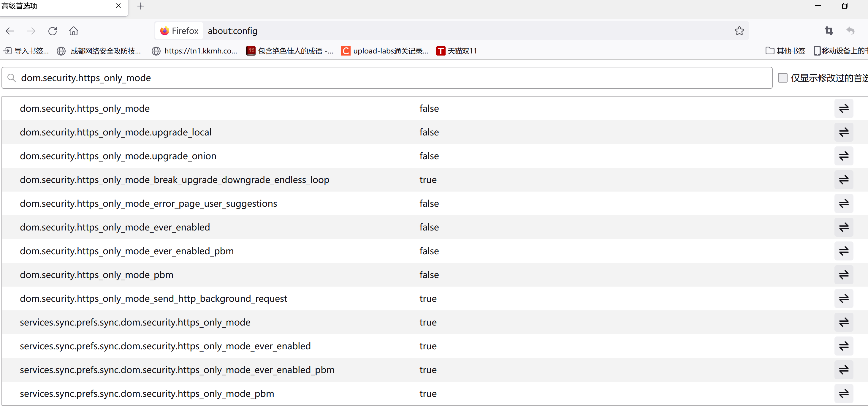Viewport: 868px width, 406px height.
Task: Go to Firefox home page icon
Action: pyautogui.click(x=73, y=31)
